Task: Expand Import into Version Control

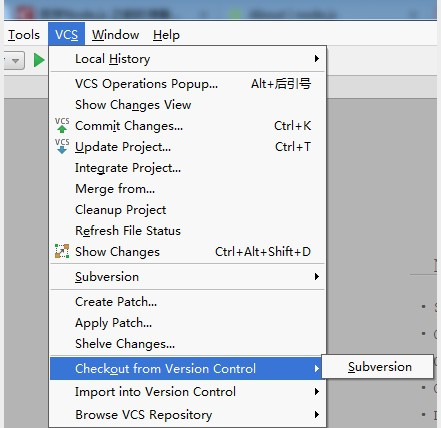Action: (x=188, y=392)
